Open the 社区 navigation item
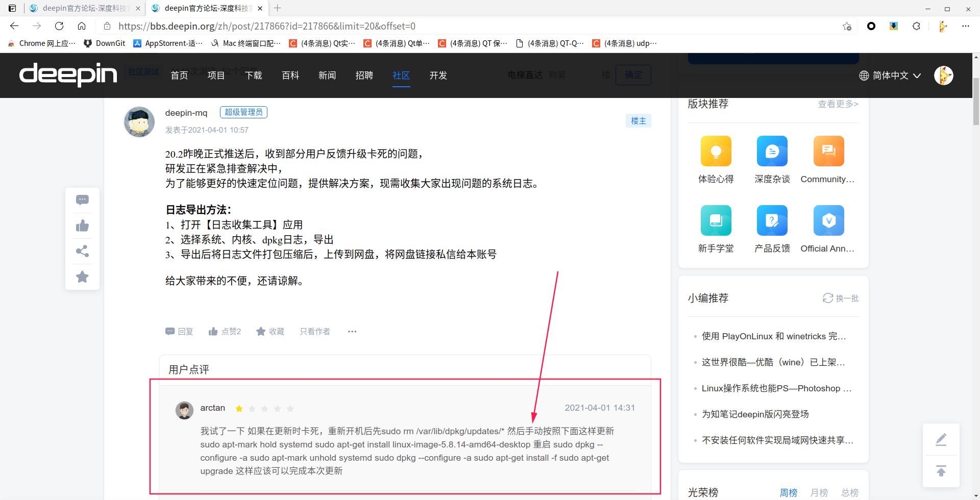The height and width of the screenshot is (500, 980). (x=401, y=76)
